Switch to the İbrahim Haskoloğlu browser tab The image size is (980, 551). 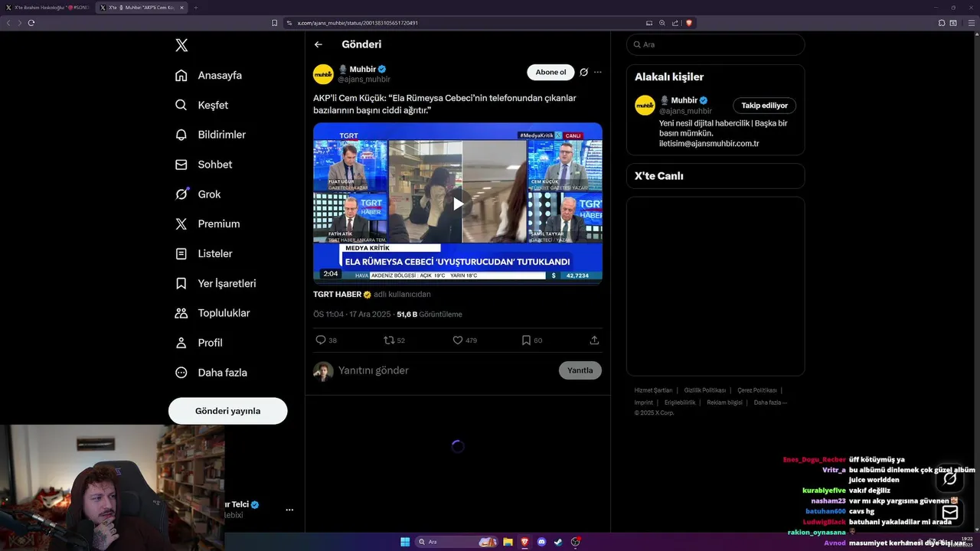(47, 8)
